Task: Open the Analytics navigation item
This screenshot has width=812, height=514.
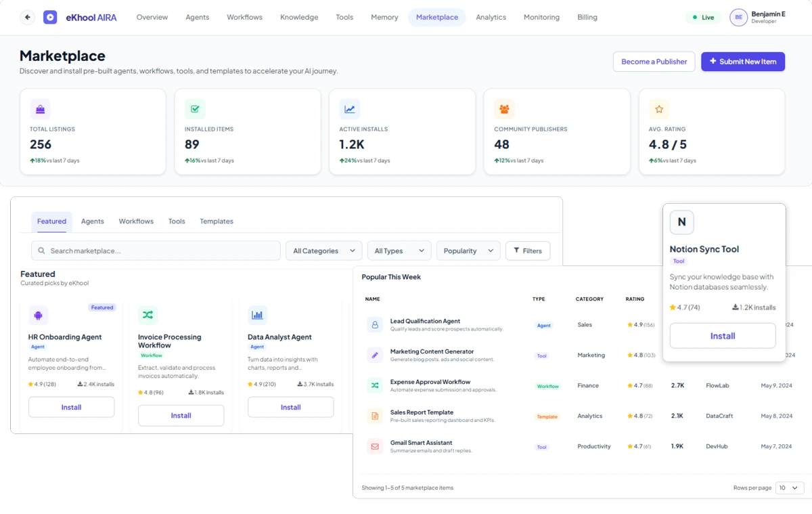Action: tap(491, 18)
